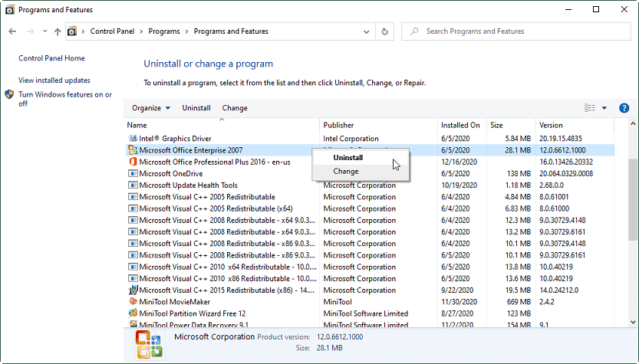Choose Uninstall in the context menu

point(347,157)
